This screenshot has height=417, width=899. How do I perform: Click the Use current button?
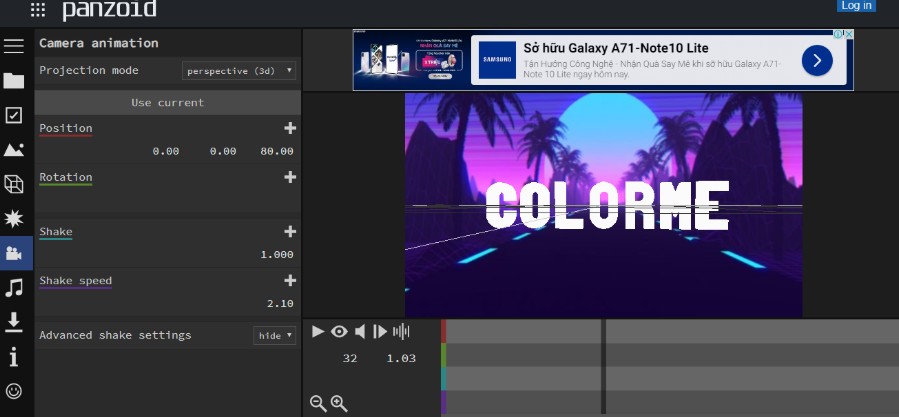167,103
